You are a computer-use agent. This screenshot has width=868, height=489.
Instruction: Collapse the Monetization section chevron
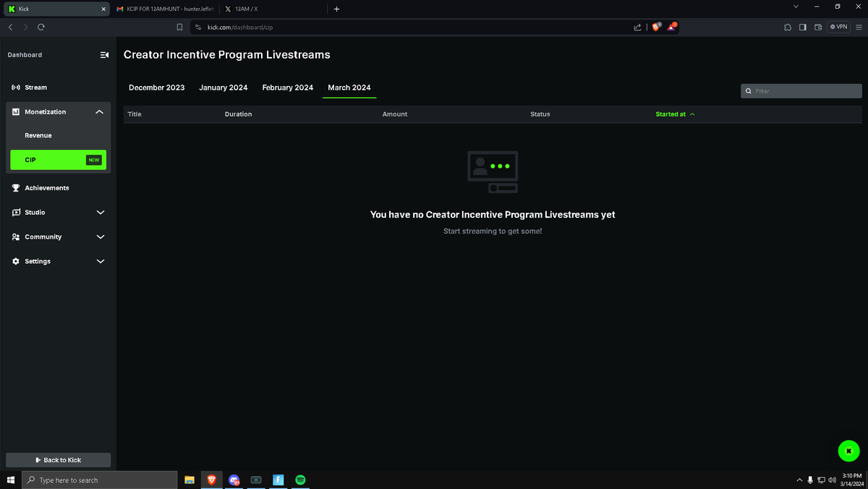[100, 112]
